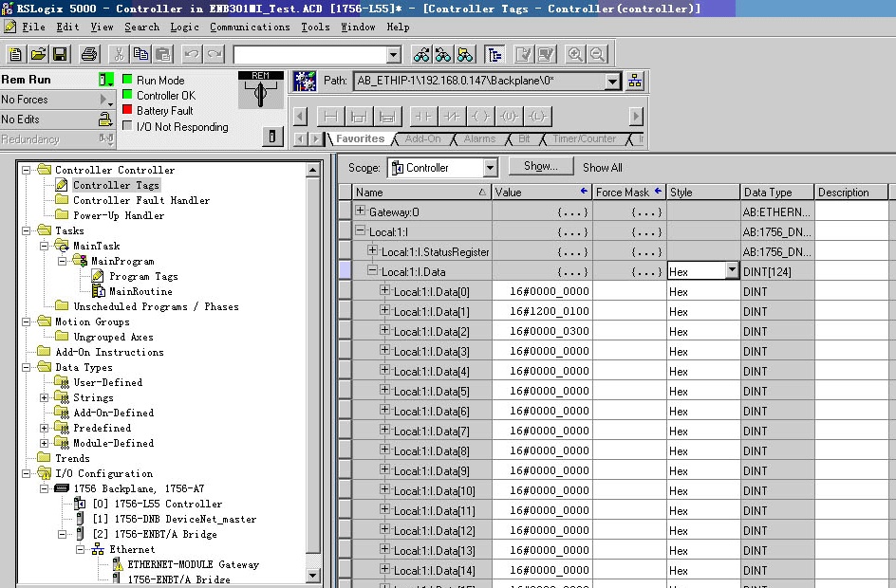Click the Zoom In magnifier icon
This screenshot has width=896, height=588.
tap(575, 54)
